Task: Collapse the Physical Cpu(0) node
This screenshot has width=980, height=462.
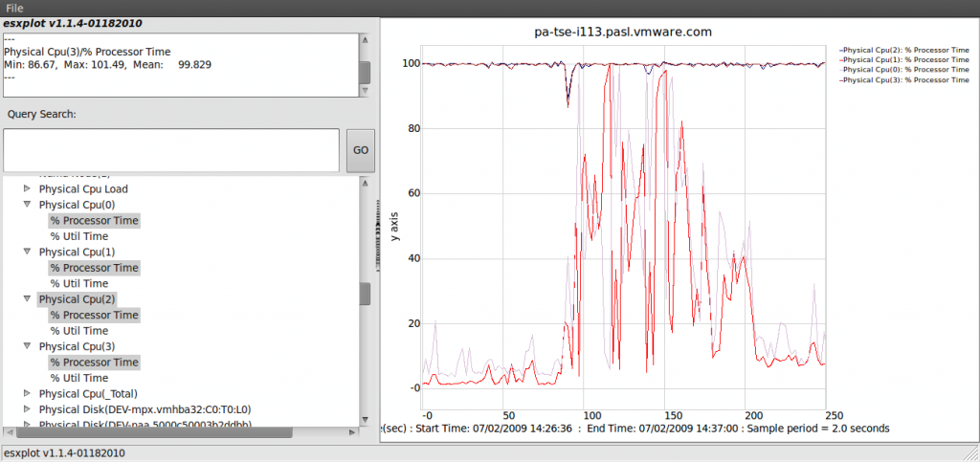Action: coord(27,204)
